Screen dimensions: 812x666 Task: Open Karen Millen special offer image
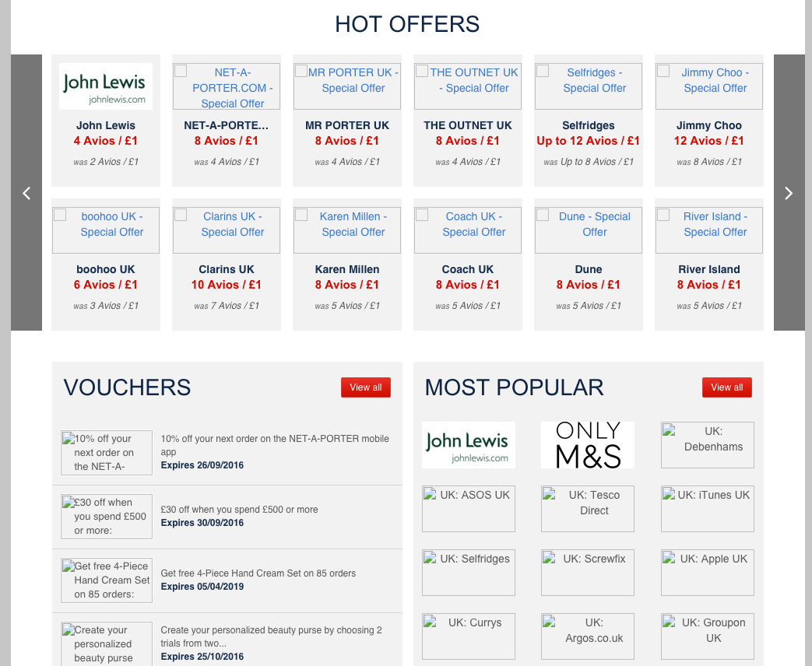point(347,230)
